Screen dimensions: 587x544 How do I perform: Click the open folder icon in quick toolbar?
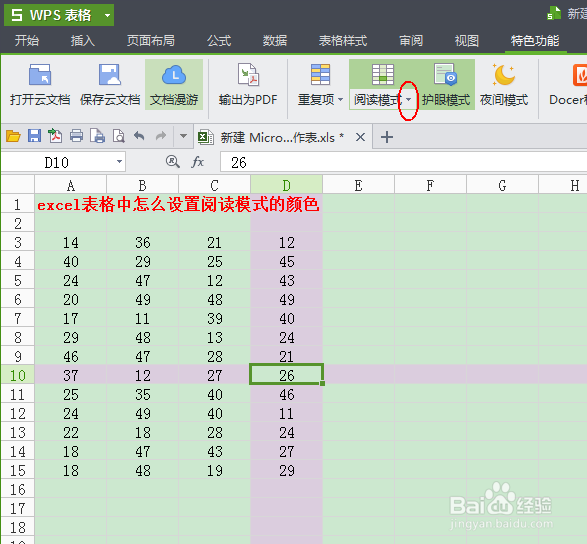click(13, 136)
